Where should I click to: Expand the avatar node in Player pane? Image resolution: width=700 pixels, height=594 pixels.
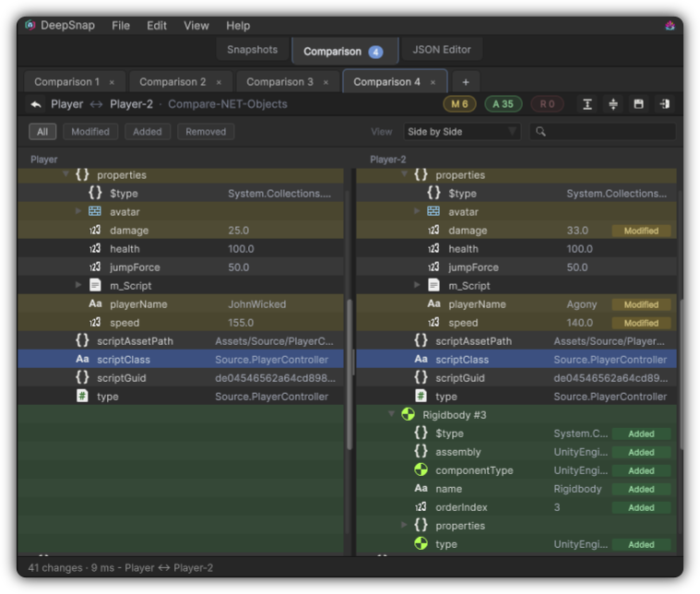click(78, 211)
